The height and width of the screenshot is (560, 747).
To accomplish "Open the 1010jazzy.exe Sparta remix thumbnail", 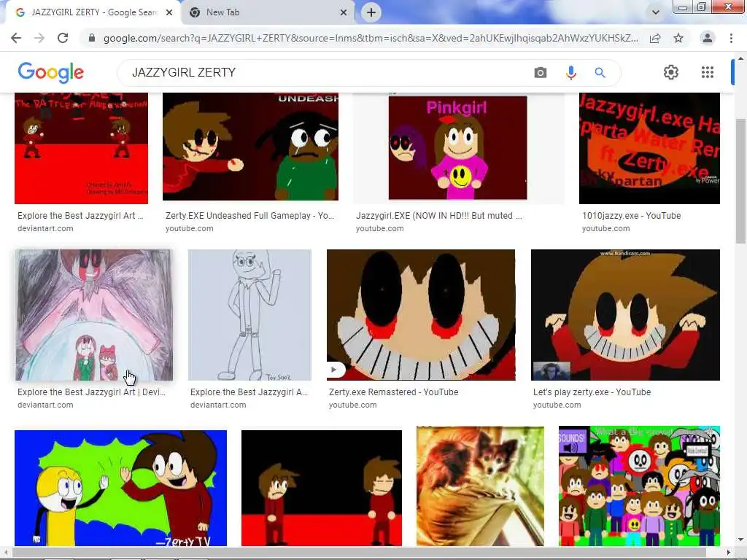I will tap(649, 148).
